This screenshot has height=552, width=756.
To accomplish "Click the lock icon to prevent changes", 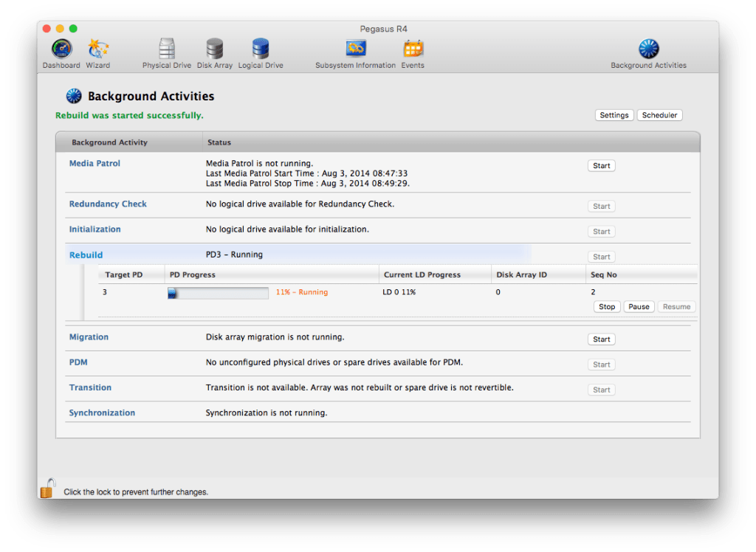I will pyautogui.click(x=47, y=489).
